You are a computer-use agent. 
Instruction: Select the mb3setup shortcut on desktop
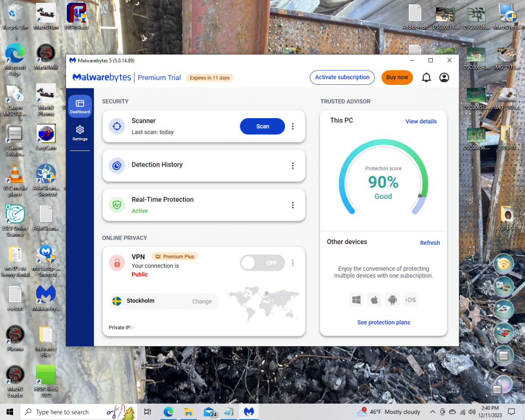(46, 261)
